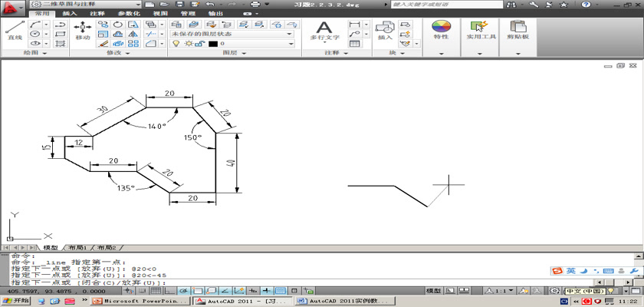Click the Save icon in quick access toolbar
644x307 pixels.
(x=179, y=4)
